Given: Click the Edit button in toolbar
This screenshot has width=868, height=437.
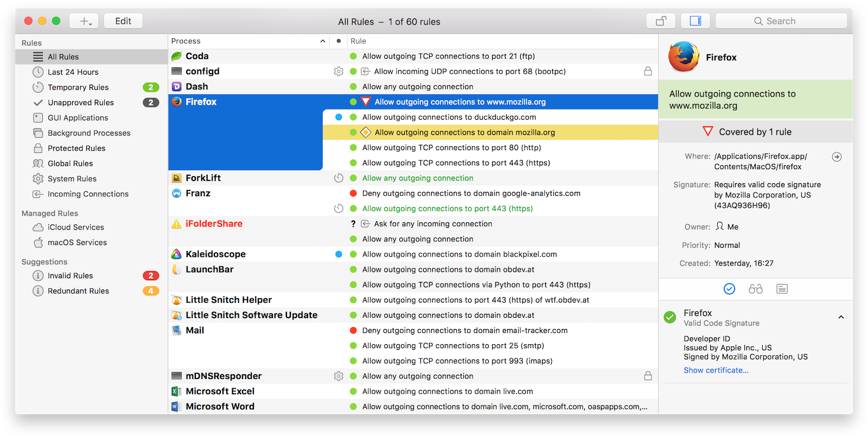Looking at the screenshot, I should (123, 21).
